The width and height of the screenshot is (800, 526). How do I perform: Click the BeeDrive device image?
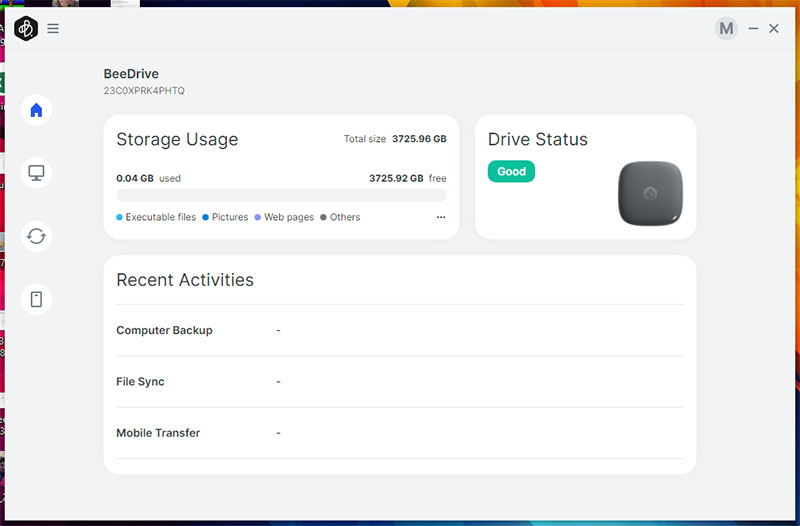pyautogui.click(x=650, y=193)
